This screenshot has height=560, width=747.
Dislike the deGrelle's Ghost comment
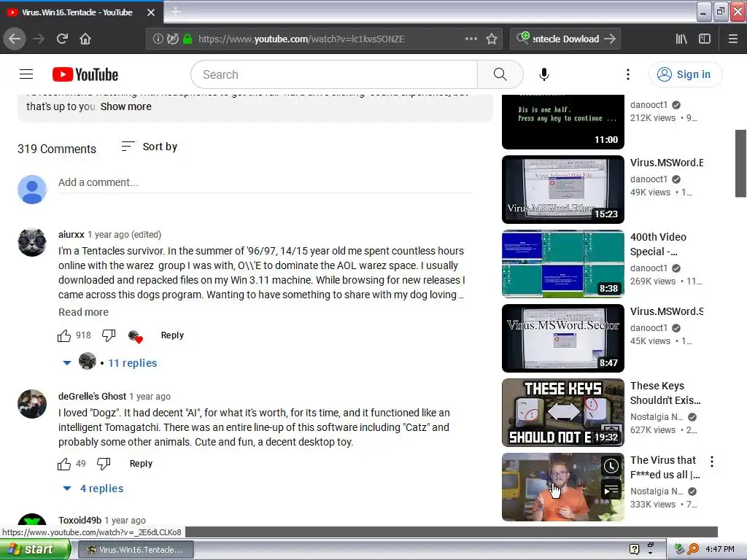(x=104, y=464)
